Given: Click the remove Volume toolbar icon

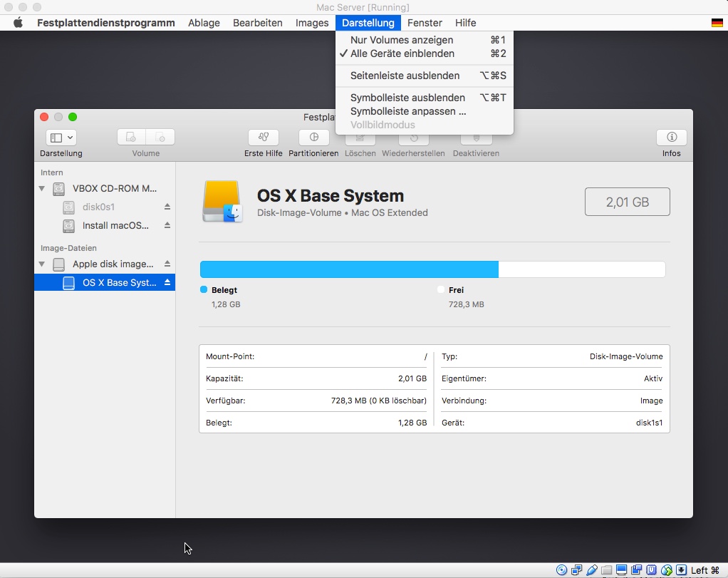Looking at the screenshot, I should [160, 137].
